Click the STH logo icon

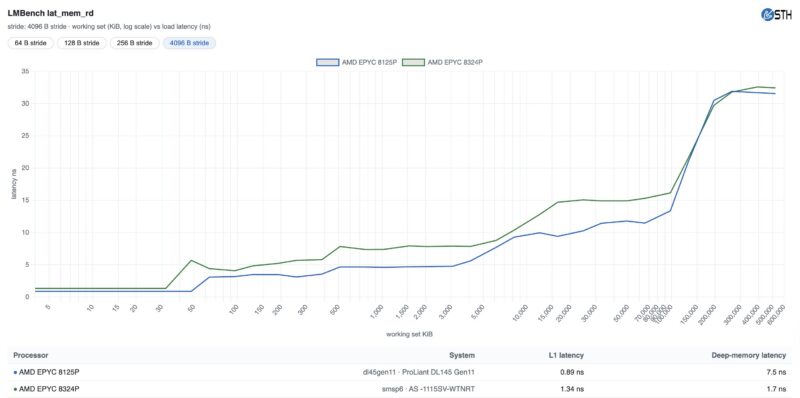click(776, 15)
